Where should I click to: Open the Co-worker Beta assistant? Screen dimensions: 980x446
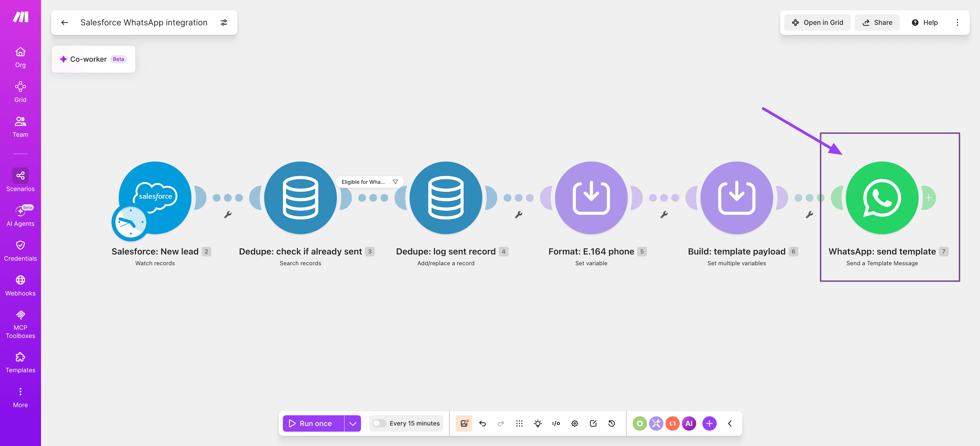[94, 59]
